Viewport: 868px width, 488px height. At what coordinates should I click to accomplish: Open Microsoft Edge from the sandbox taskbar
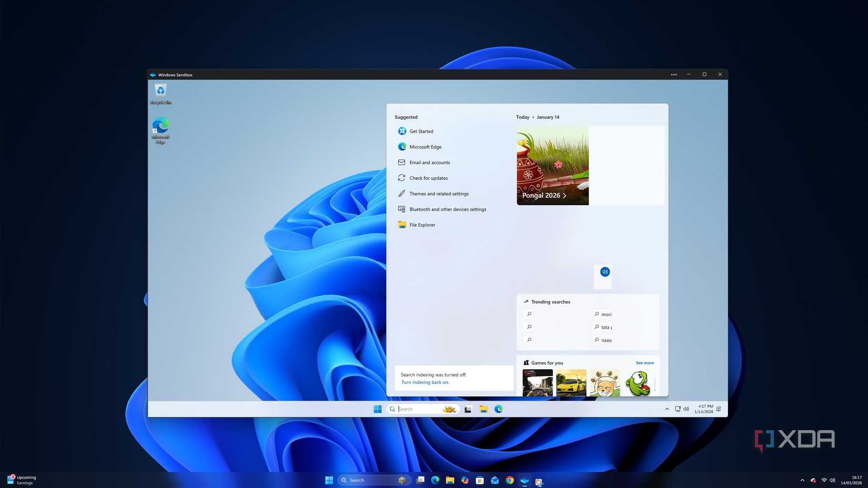[498, 409]
